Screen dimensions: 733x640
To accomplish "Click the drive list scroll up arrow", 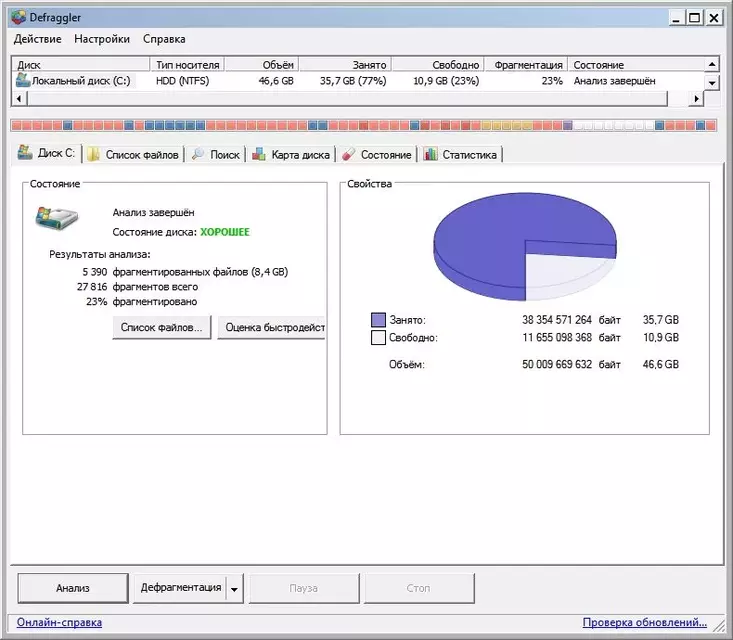I will [711, 65].
